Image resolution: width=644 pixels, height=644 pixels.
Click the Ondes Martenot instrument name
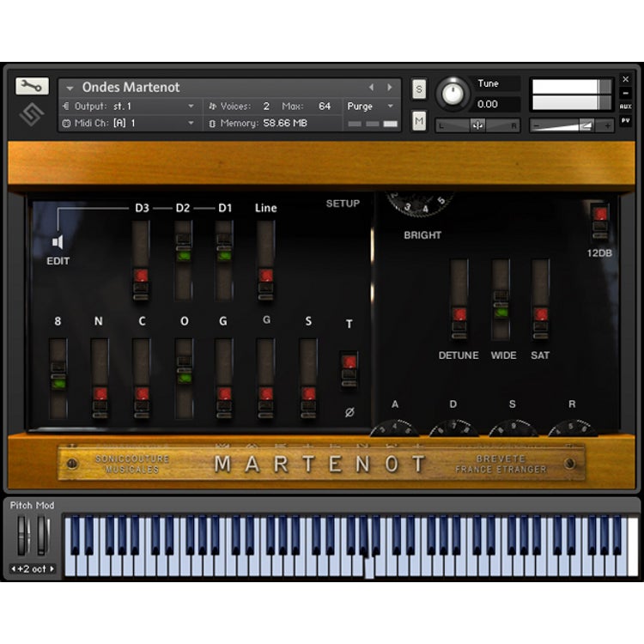coord(131,88)
